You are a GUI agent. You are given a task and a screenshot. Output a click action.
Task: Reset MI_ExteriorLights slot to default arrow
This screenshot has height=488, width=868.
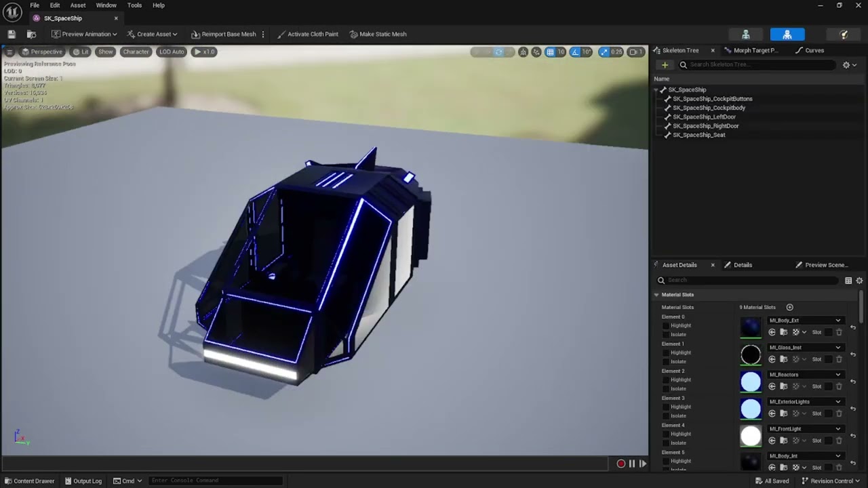coord(853,409)
